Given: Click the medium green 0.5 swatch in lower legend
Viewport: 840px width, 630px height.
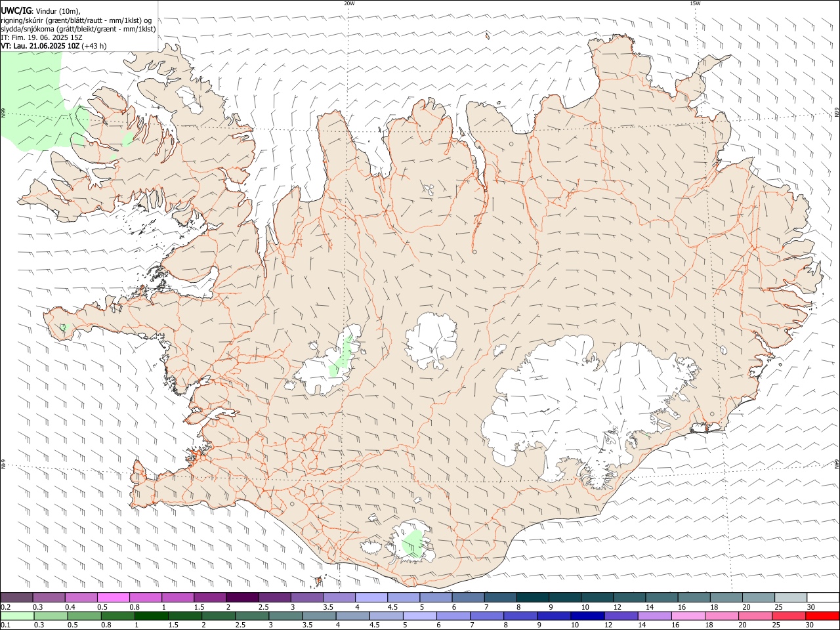Looking at the screenshot, I should pos(84,616).
